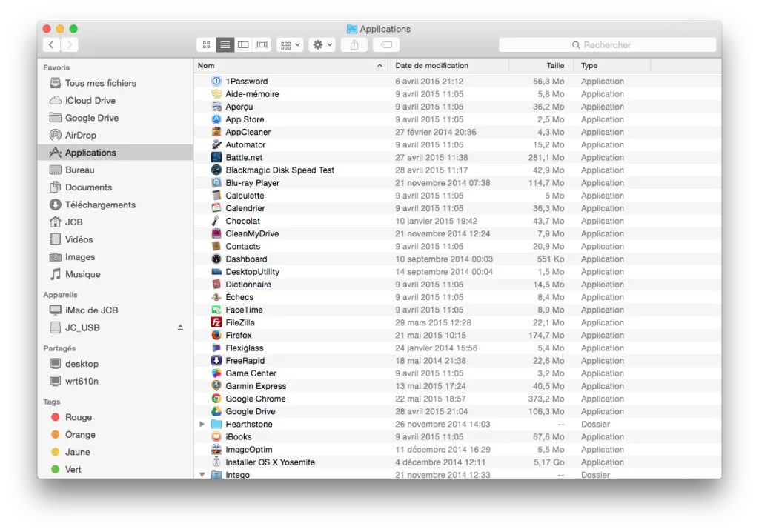Image resolution: width=759 pixels, height=532 pixels.
Task: Sort by the Nom column header
Action: click(291, 65)
